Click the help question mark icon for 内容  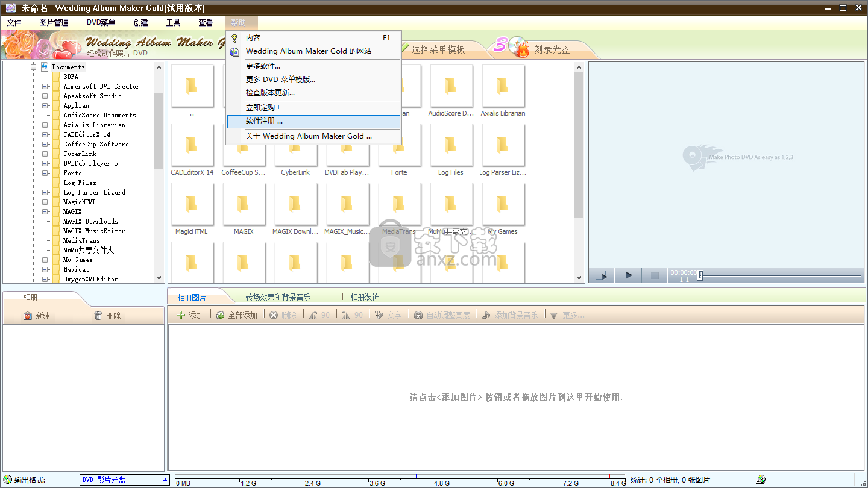pos(234,38)
